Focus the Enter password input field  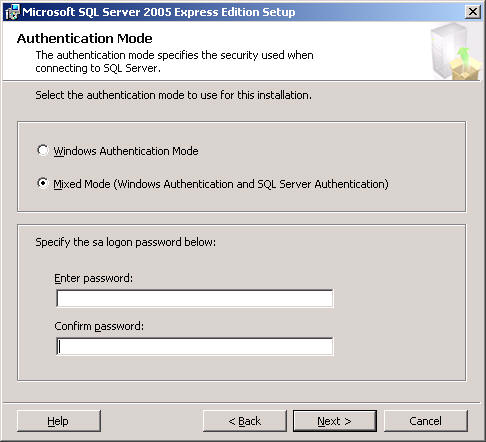[195, 298]
